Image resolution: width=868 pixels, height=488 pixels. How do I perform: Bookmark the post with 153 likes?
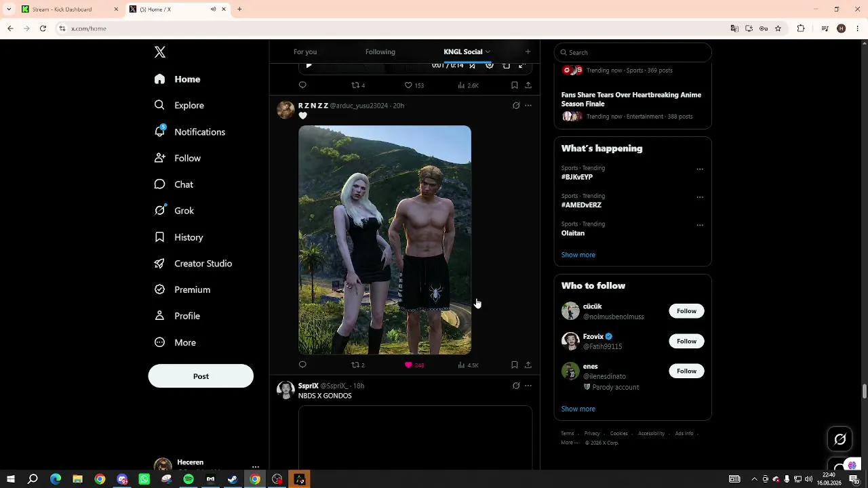515,85
